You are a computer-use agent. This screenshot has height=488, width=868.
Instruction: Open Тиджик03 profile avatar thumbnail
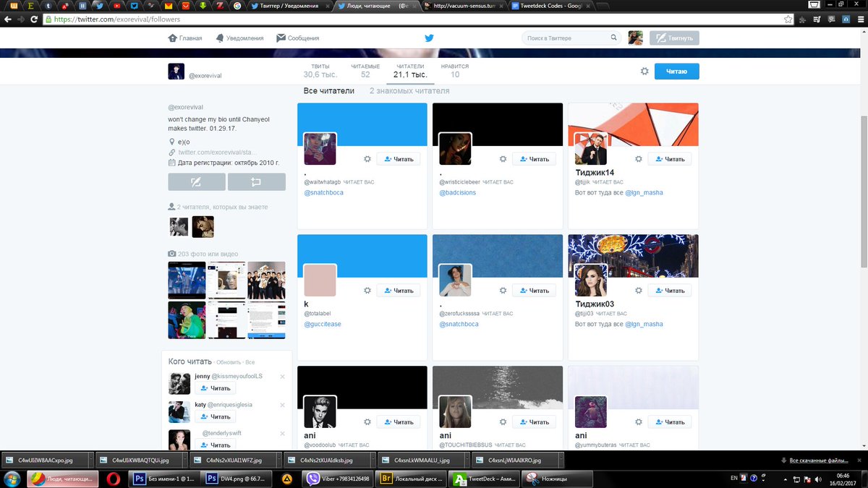pos(591,280)
